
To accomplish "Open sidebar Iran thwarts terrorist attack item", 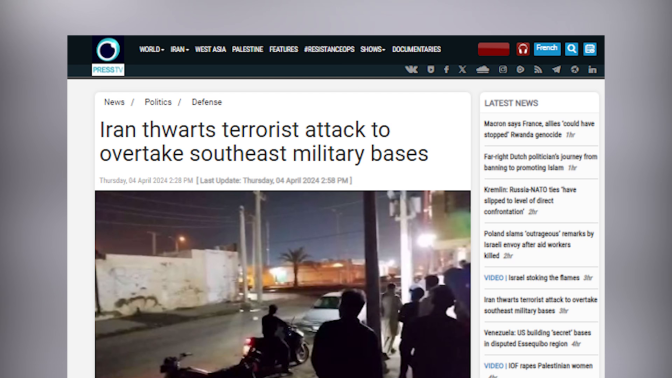I will 540,305.
